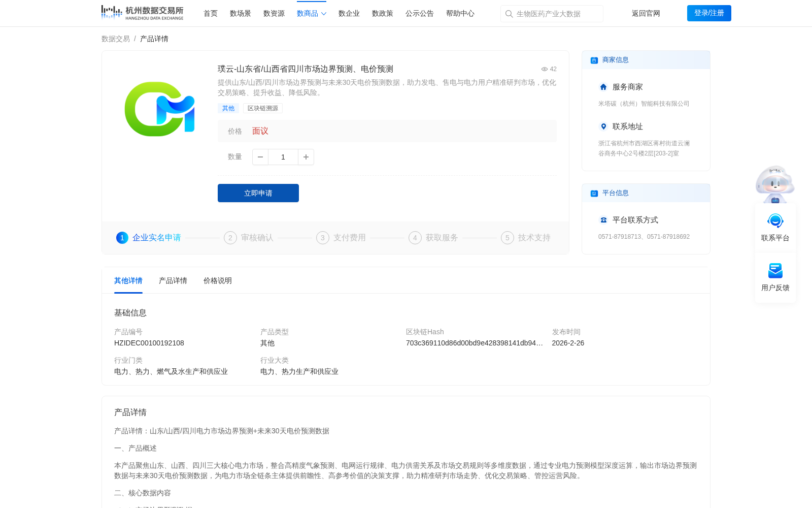Click the 用户反馈 label

pyautogui.click(x=775, y=288)
